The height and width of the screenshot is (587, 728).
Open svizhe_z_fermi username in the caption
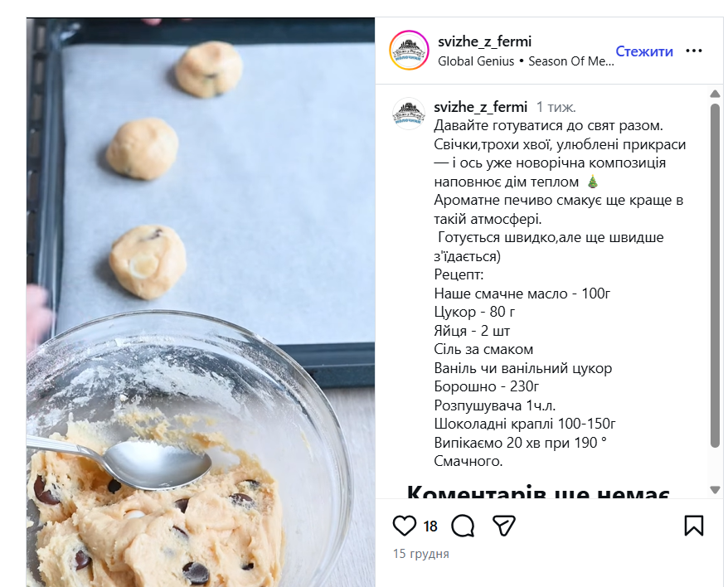point(481,107)
